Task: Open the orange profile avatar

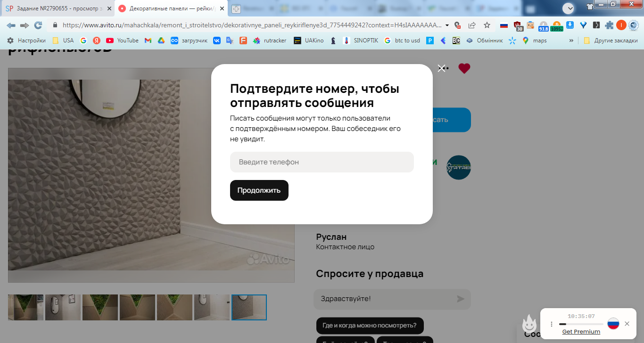Action: [621, 25]
